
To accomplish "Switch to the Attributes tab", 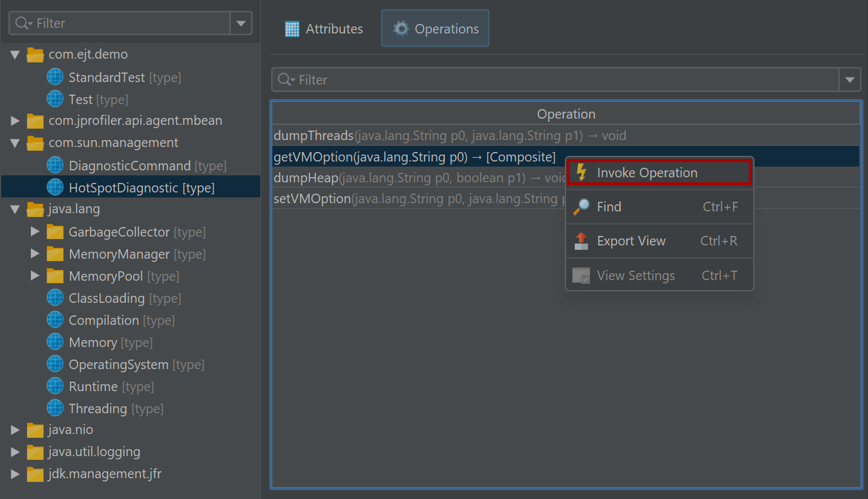I will click(x=324, y=29).
